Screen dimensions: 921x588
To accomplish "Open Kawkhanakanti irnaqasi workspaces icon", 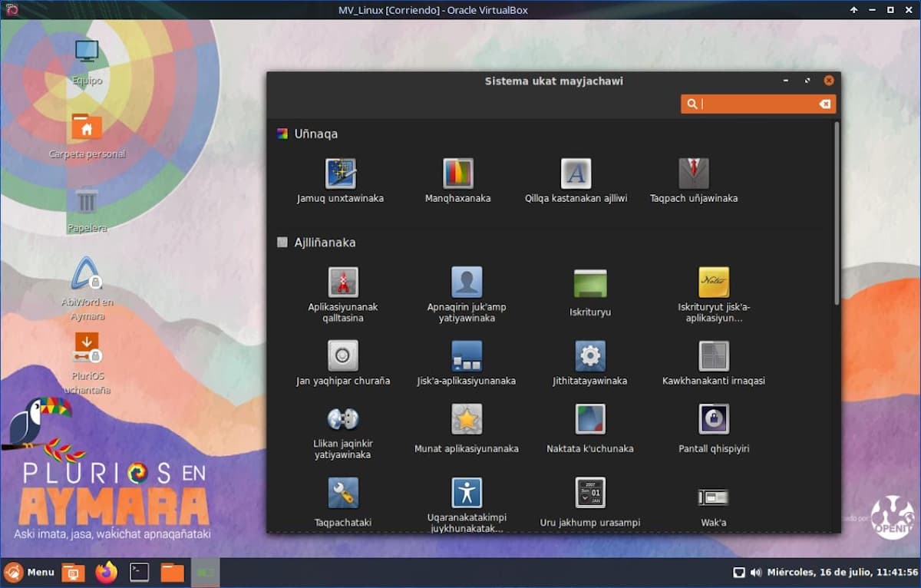I will pos(714,355).
